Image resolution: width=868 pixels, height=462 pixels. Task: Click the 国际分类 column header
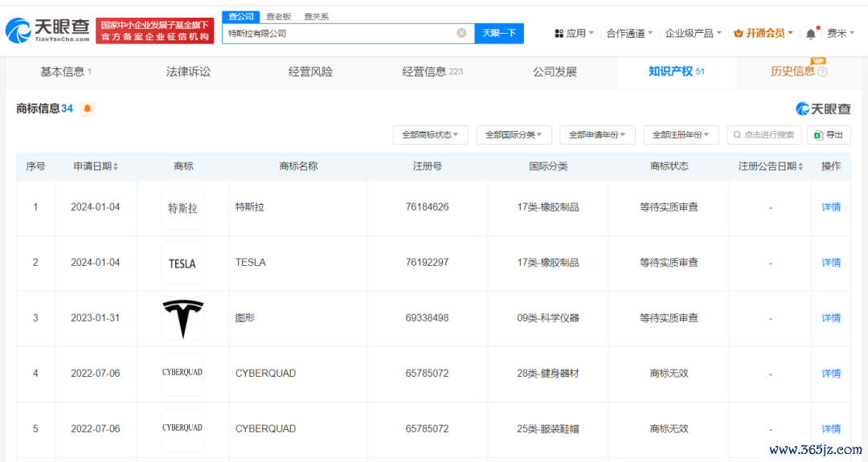[548, 166]
